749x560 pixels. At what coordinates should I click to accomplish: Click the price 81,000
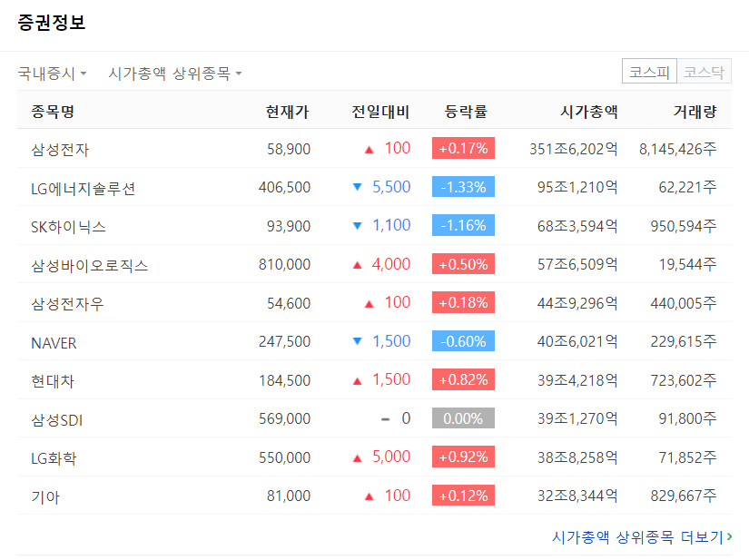(x=289, y=496)
